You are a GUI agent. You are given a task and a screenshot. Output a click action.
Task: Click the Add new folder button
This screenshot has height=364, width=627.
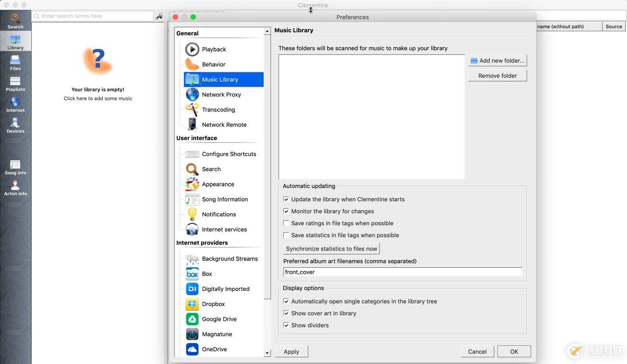497,61
